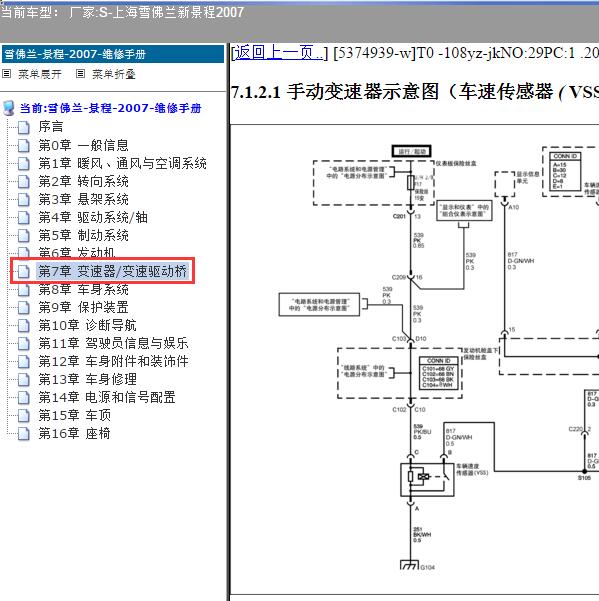Click the page icon for 第3章 悬架系统
This screenshot has width=599, height=601.
24,200
